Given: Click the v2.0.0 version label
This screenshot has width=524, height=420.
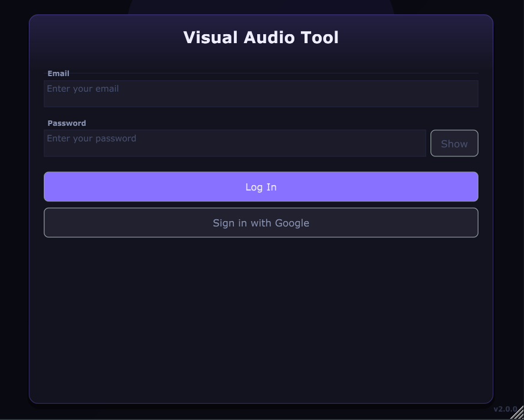Looking at the screenshot, I should coord(504,410).
